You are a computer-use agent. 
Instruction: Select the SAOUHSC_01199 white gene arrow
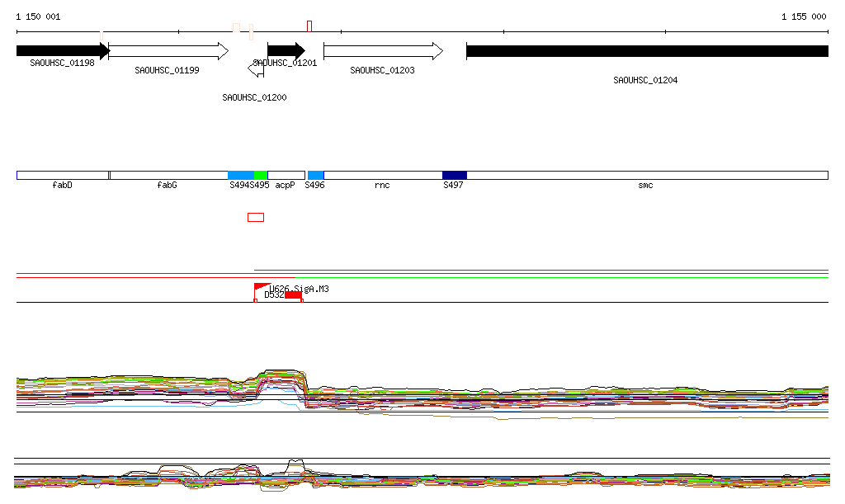pos(168,51)
